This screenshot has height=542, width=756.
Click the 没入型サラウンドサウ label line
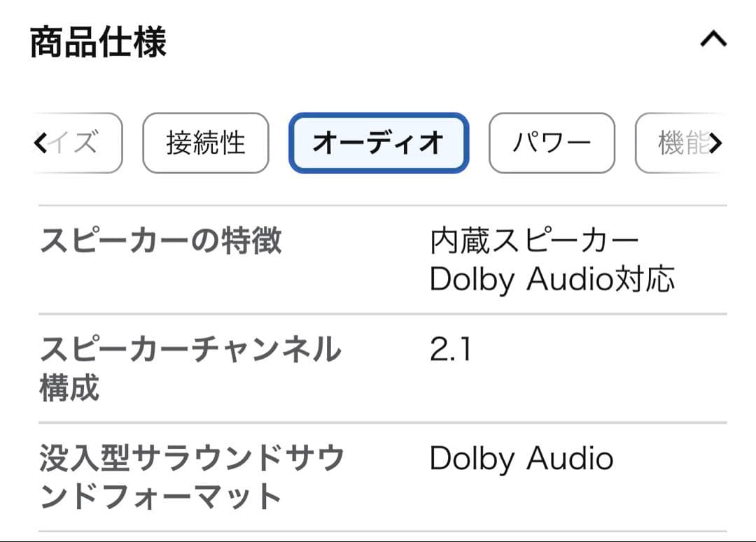(192, 459)
